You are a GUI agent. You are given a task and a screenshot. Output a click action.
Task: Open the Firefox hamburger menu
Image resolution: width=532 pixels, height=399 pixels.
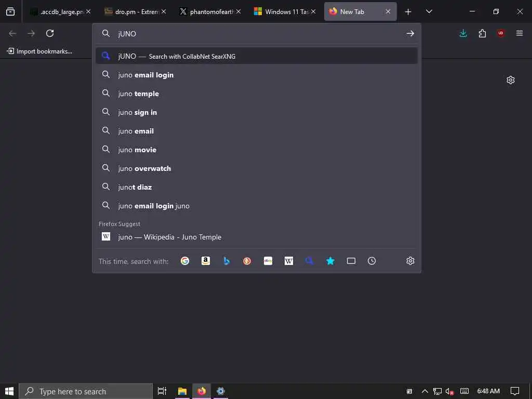click(519, 33)
